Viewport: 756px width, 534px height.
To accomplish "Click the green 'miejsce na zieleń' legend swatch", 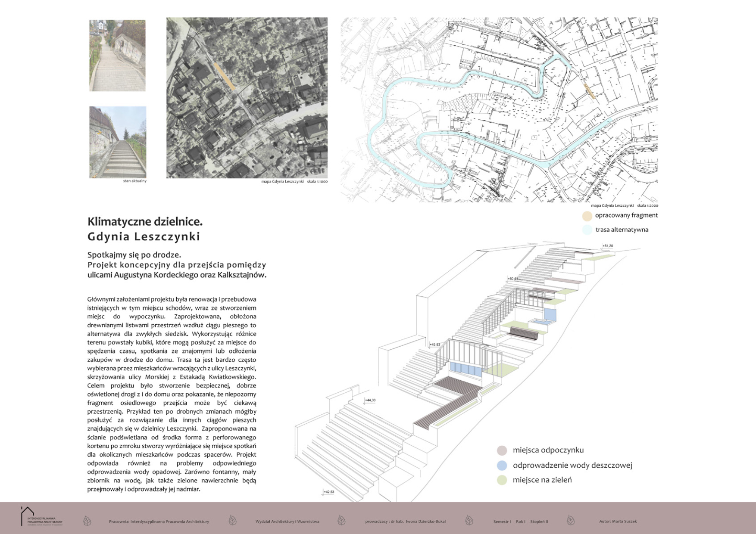I will point(502,480).
